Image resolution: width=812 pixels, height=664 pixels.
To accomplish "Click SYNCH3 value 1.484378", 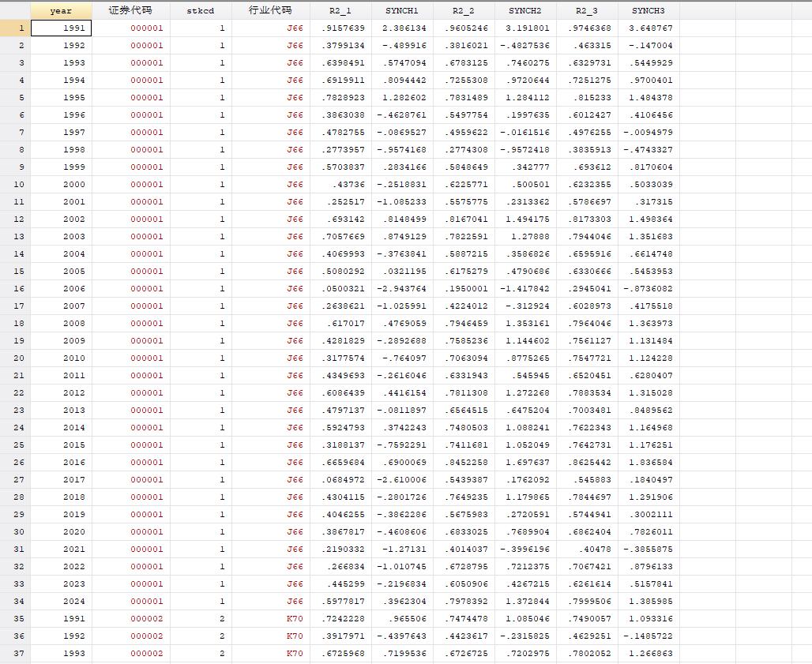I will (x=648, y=97).
